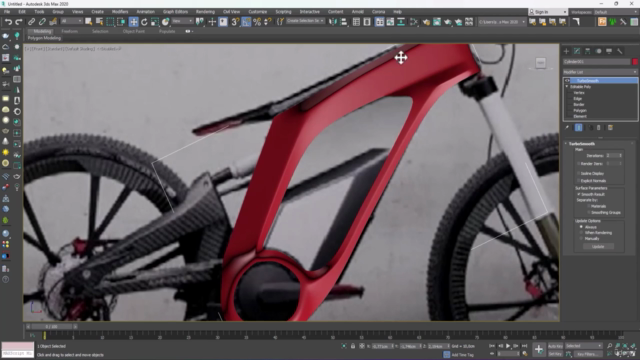
Task: Toggle the Percent Snap icon
Action: [x=257, y=22]
